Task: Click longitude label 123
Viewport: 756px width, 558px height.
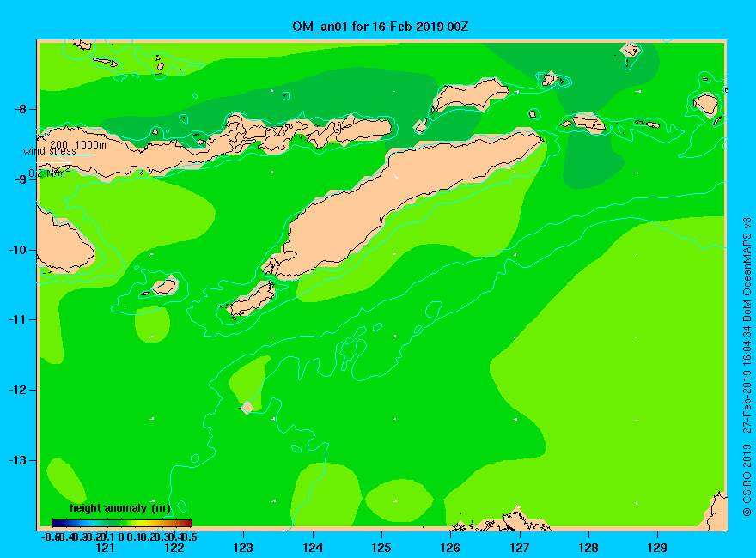Action: tap(243, 548)
